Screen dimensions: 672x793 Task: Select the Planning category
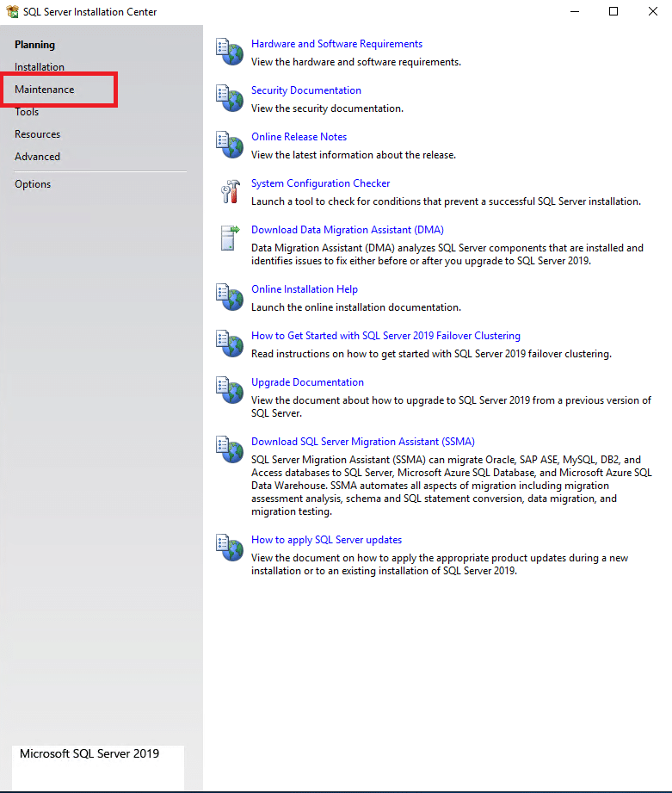tap(35, 45)
